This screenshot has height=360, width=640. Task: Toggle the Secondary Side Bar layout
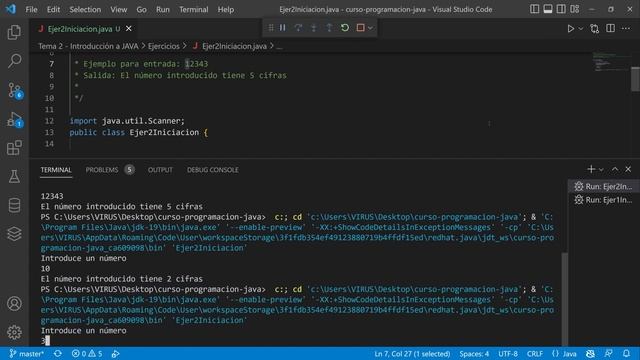tap(561, 9)
